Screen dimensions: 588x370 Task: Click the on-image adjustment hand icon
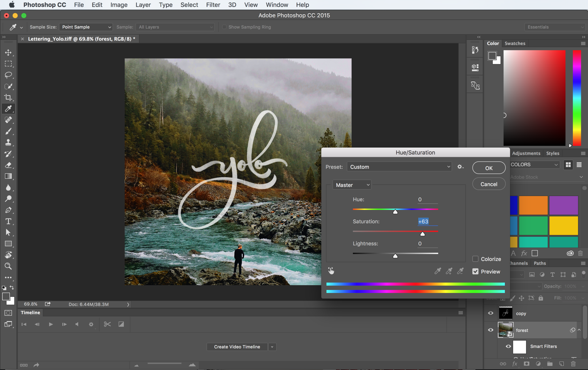(x=331, y=271)
